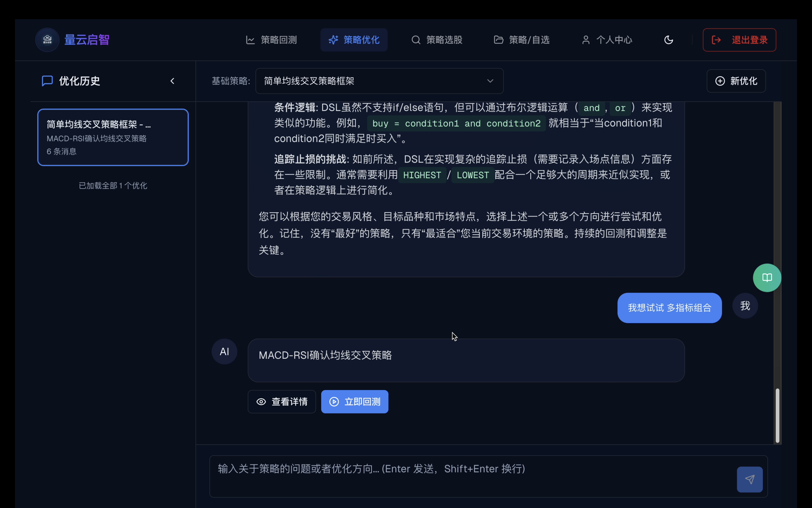Click the 查看详情 button
812x508 pixels.
click(x=281, y=402)
